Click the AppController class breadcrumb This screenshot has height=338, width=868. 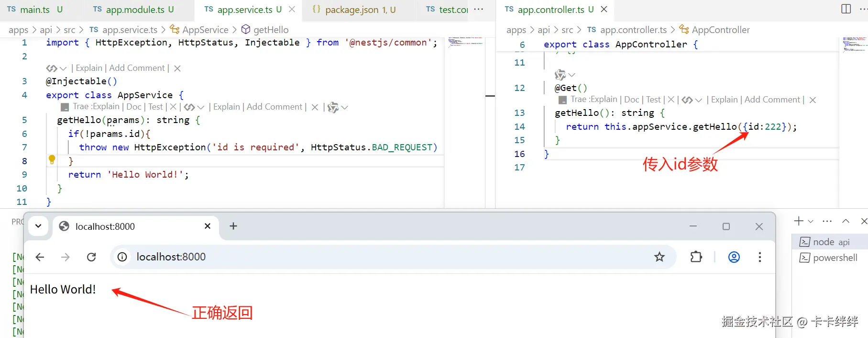tap(721, 30)
